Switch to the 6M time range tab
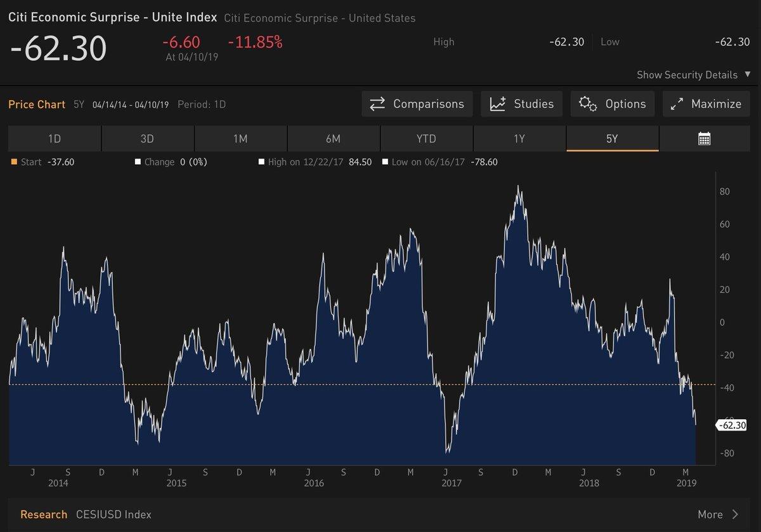 point(333,139)
